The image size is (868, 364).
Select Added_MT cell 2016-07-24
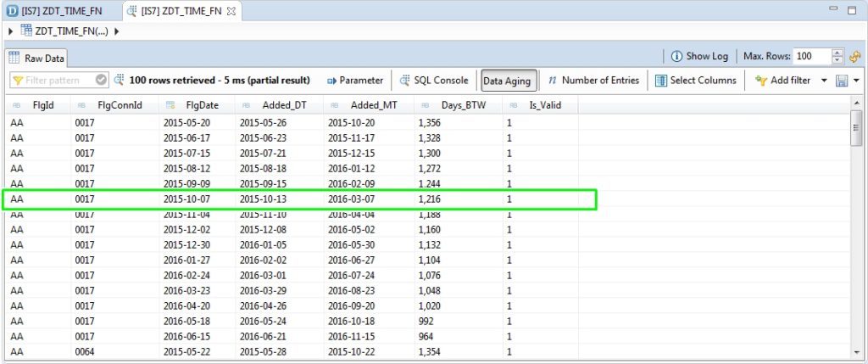[x=352, y=276]
